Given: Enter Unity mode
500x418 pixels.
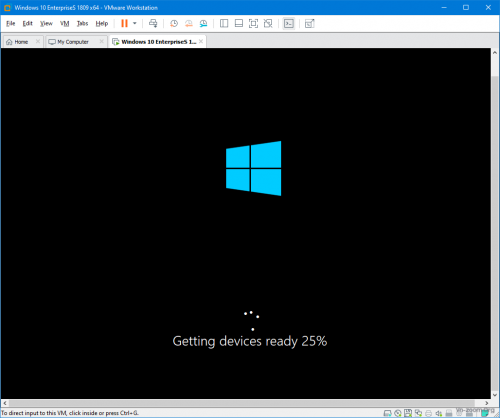Looking at the screenshot, I should [268, 23].
